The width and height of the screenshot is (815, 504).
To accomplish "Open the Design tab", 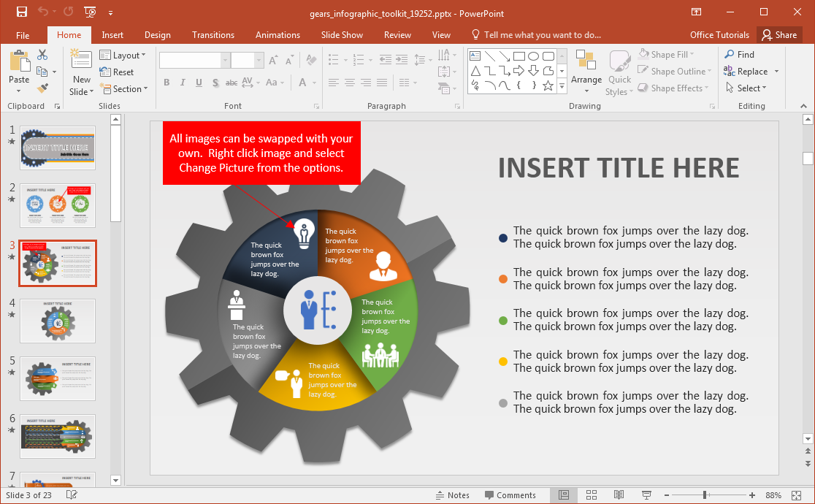I will pos(157,35).
